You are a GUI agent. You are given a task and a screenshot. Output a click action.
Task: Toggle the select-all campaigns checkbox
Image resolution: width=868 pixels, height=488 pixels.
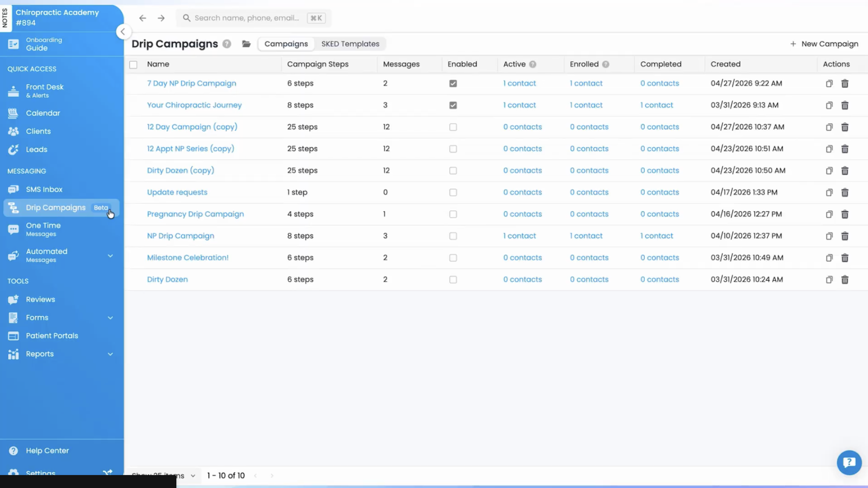[133, 65]
